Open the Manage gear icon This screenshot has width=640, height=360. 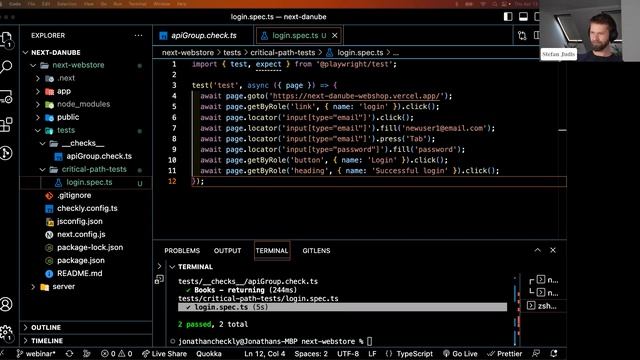pos(7,333)
